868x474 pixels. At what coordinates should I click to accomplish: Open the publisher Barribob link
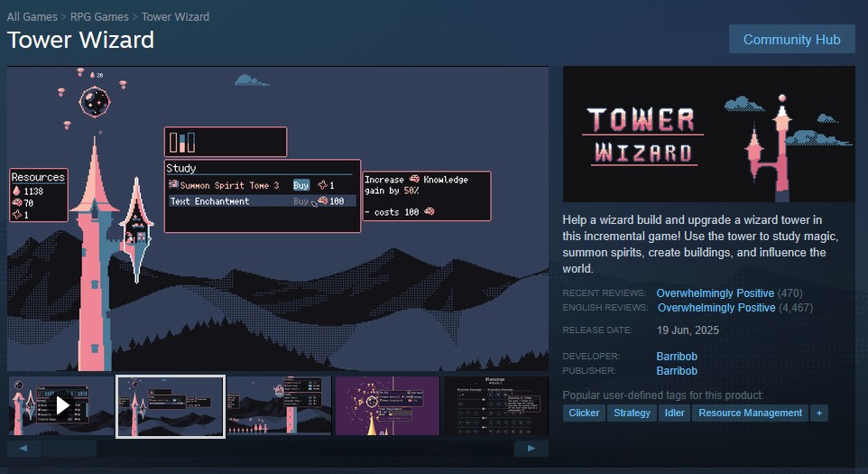tap(677, 370)
